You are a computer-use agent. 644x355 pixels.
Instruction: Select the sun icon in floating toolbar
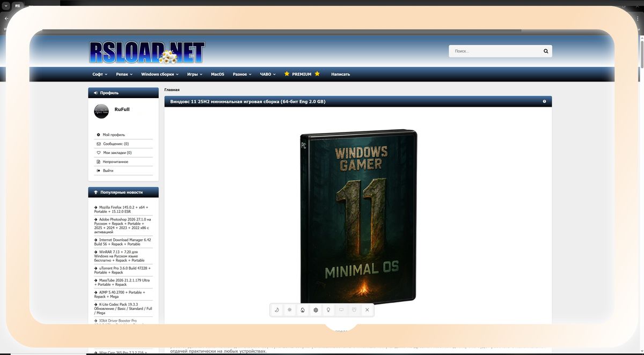point(290,310)
